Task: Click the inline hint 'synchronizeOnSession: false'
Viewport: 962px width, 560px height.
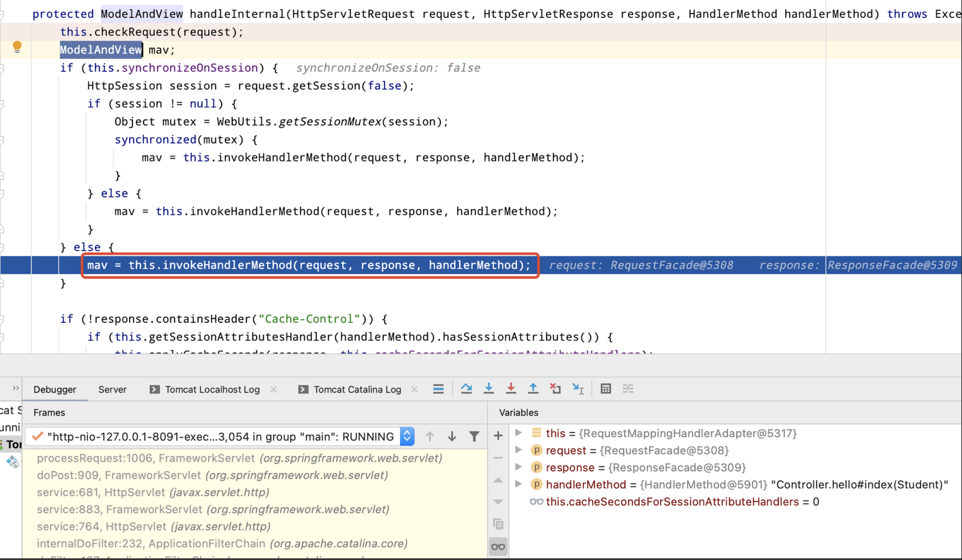Action: 388,68
